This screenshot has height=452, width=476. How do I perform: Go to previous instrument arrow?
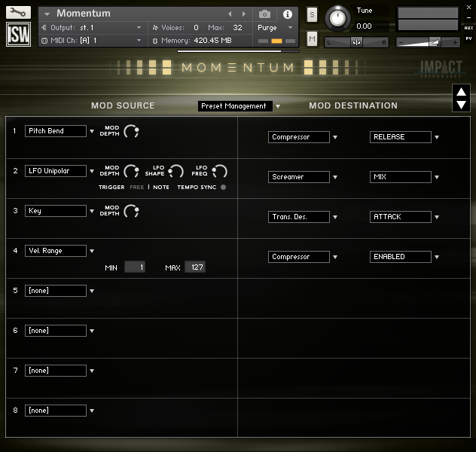(x=230, y=14)
